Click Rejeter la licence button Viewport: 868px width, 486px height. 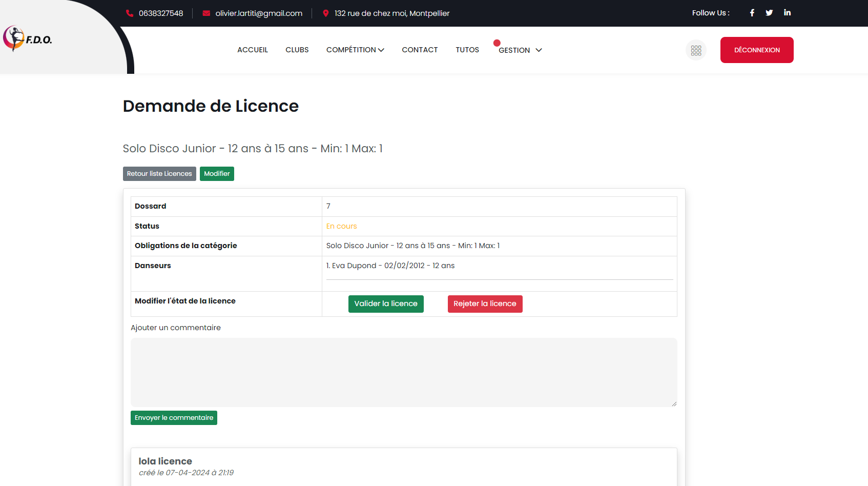pos(485,304)
